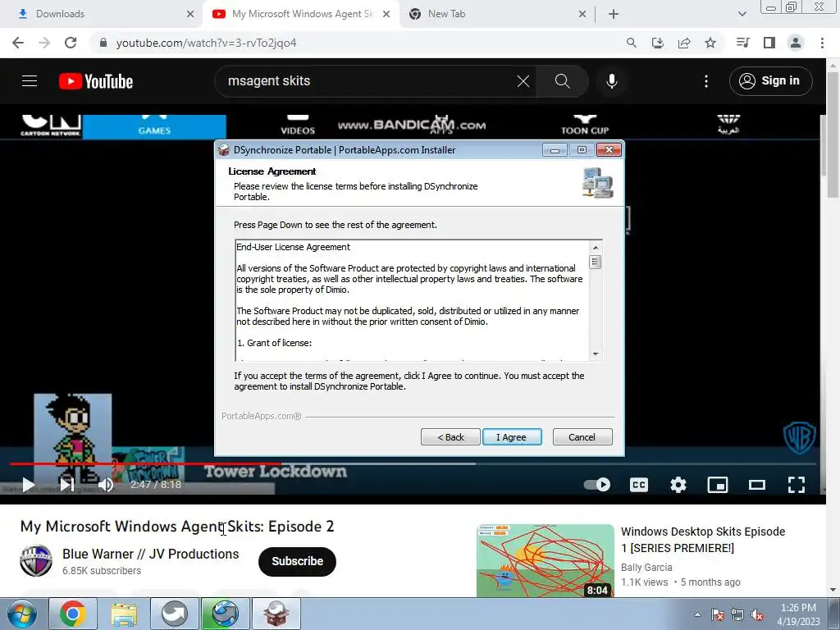Open Chrome profile avatar

click(796, 43)
